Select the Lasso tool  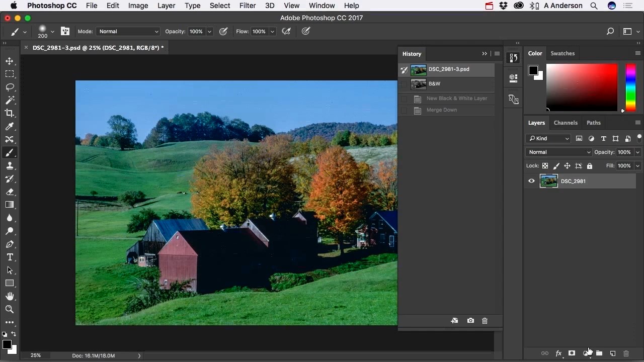10,87
